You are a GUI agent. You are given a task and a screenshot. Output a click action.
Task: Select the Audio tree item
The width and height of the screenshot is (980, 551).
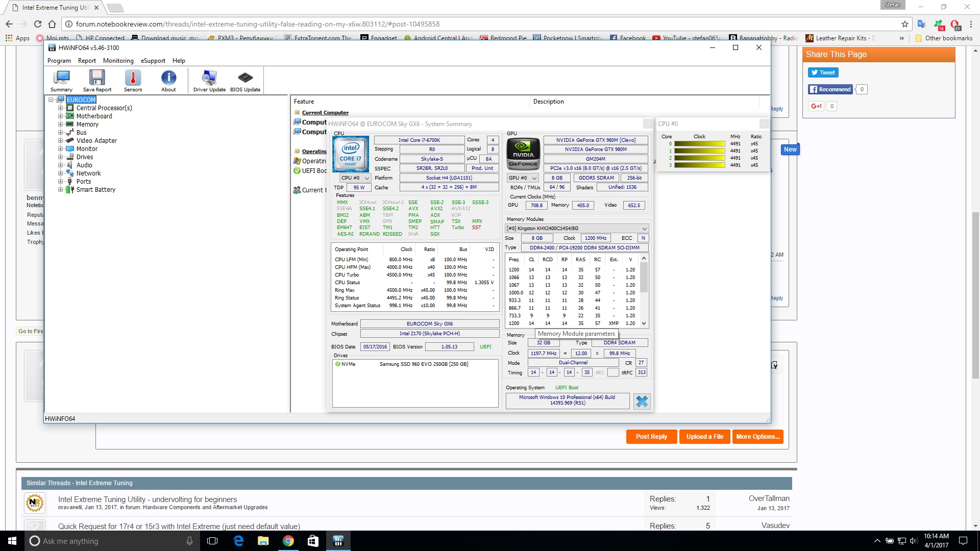coord(84,165)
